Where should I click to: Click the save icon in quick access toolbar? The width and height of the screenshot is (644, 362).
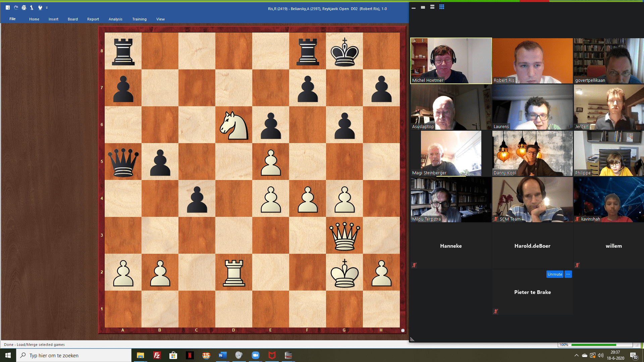8,7
